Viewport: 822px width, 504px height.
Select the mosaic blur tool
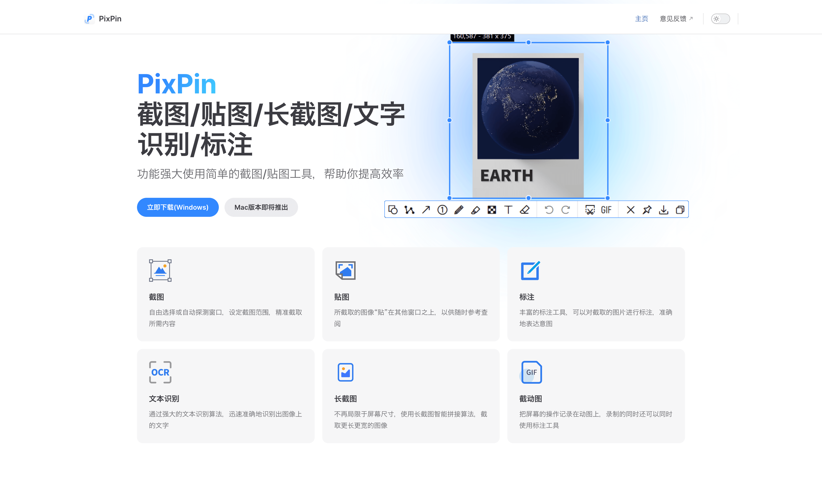492,210
